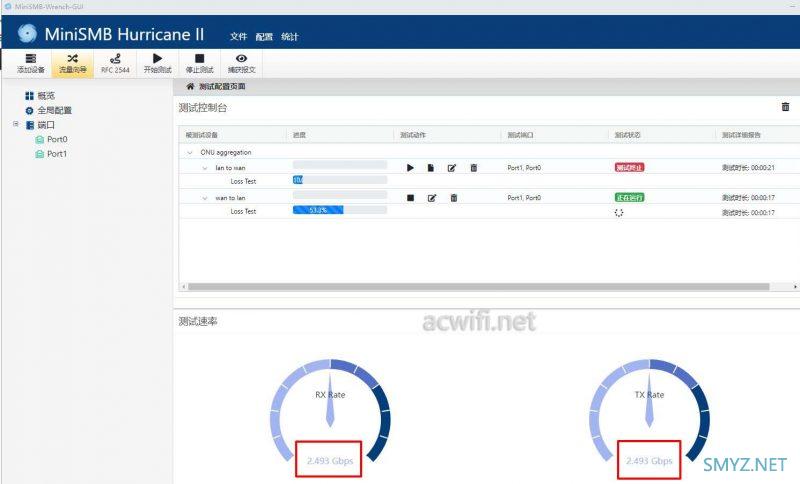Click the green 正在运行 status badge
Screen dimensions: 800x484
pyautogui.click(x=629, y=197)
